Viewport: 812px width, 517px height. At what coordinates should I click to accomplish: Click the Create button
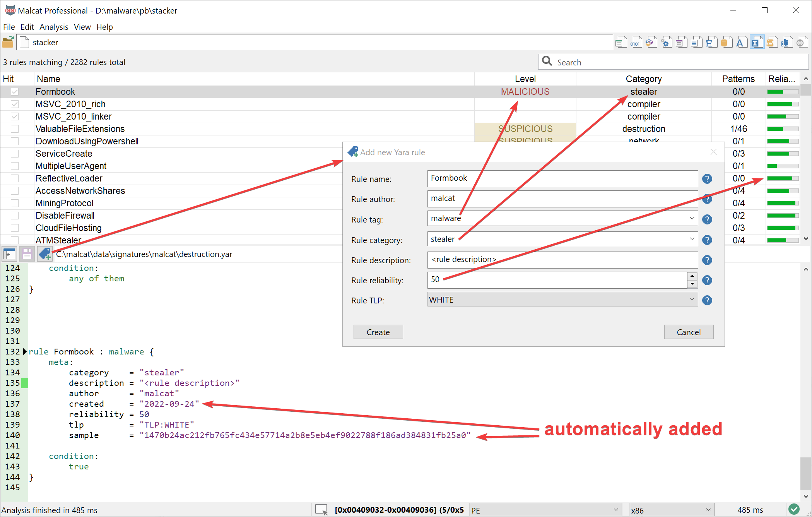point(378,332)
